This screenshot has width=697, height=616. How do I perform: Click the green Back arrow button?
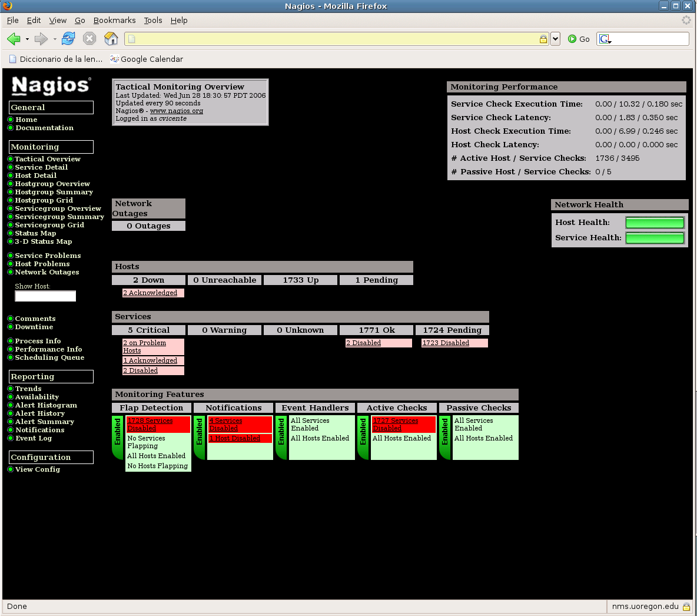pos(14,39)
